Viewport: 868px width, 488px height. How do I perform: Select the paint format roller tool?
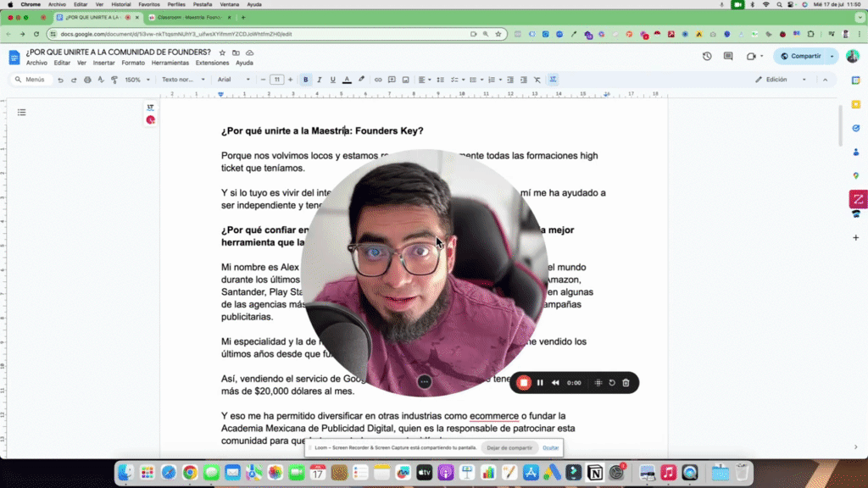pos(114,80)
